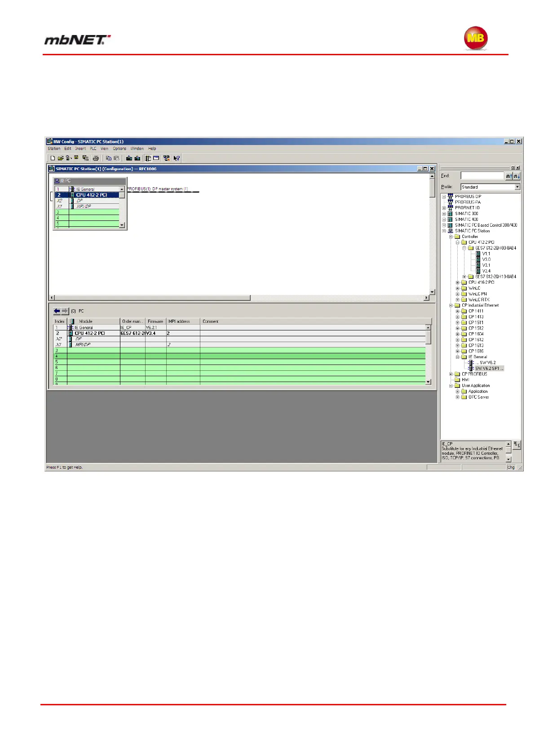This screenshot has width=535, height=756.
Task: Click the Find downward binoculars button
Action: click(517, 176)
